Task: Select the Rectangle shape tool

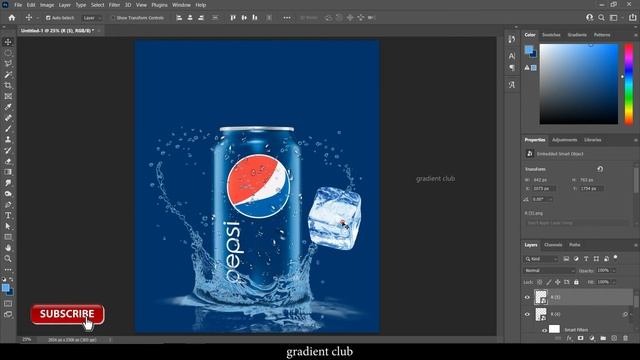Action: coord(8,237)
